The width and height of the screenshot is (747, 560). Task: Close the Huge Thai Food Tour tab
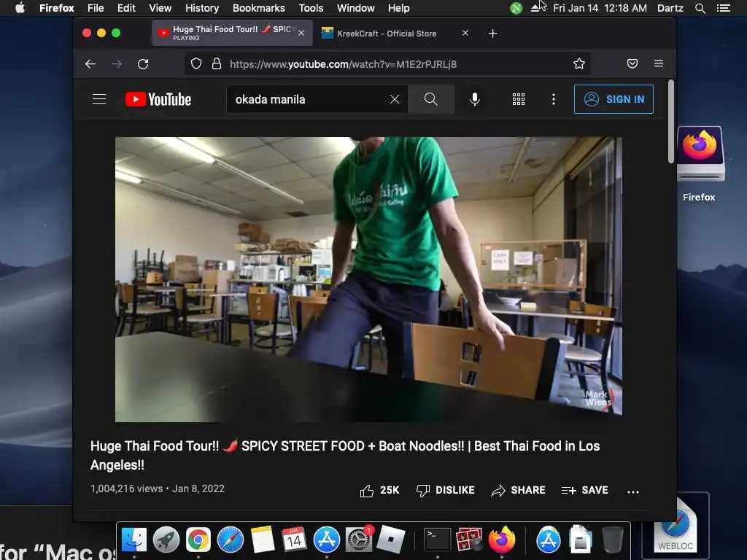(x=301, y=33)
